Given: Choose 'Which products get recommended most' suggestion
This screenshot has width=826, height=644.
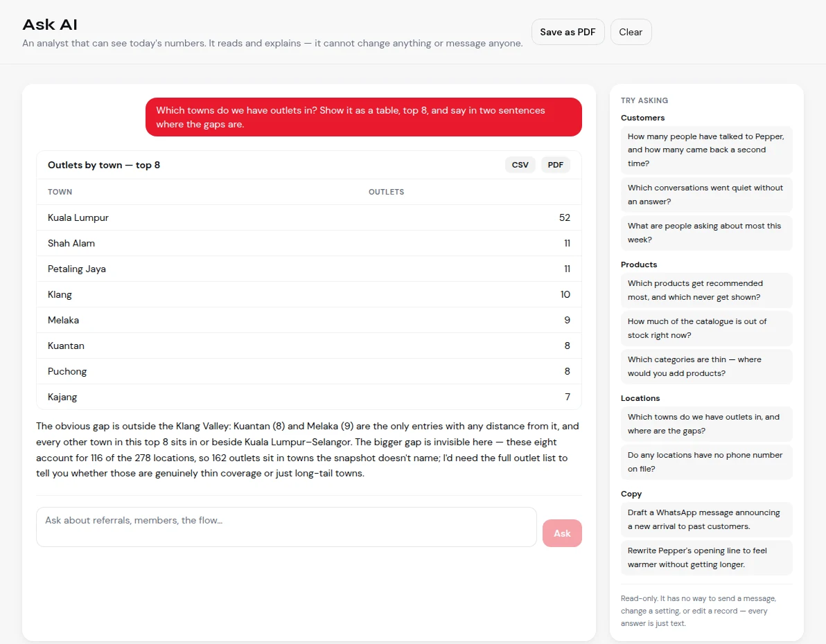Looking at the screenshot, I should pyautogui.click(x=706, y=290).
